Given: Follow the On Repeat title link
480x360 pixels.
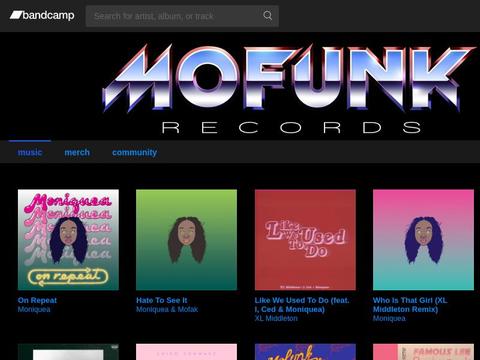Looking at the screenshot, I should (37, 300).
